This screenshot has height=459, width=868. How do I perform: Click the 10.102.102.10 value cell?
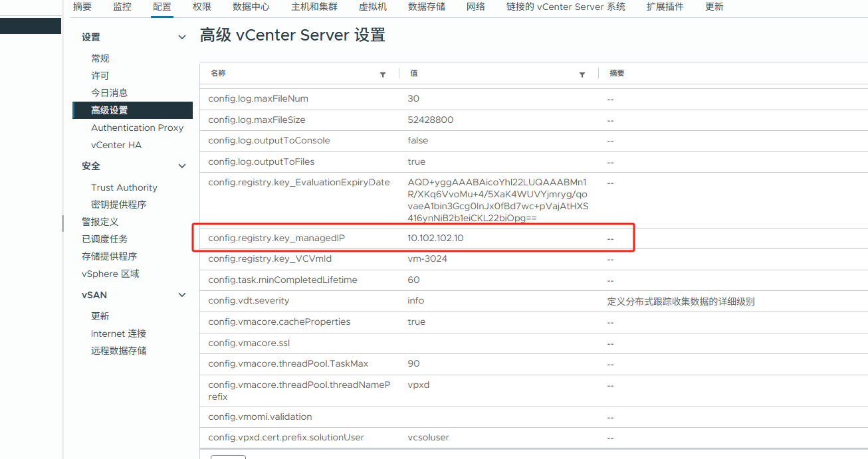coord(435,238)
